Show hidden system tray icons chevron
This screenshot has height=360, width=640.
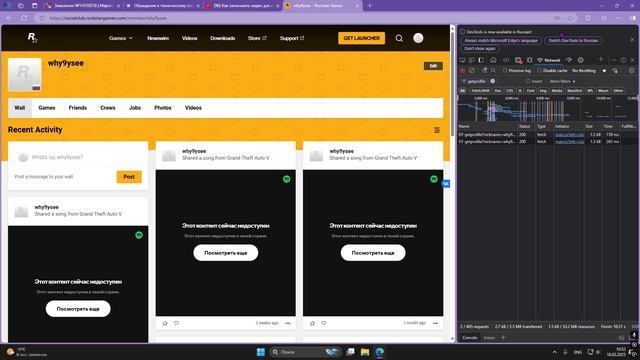click(554, 352)
